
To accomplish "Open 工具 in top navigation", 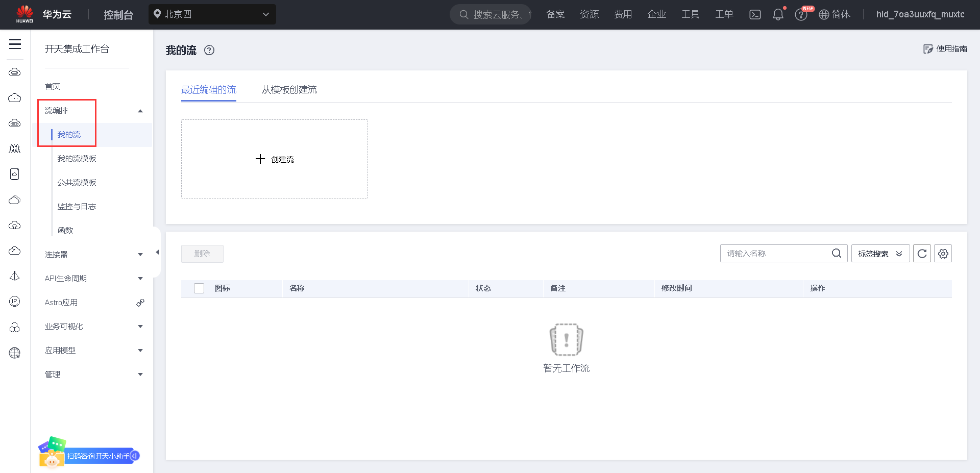I will [x=690, y=14].
